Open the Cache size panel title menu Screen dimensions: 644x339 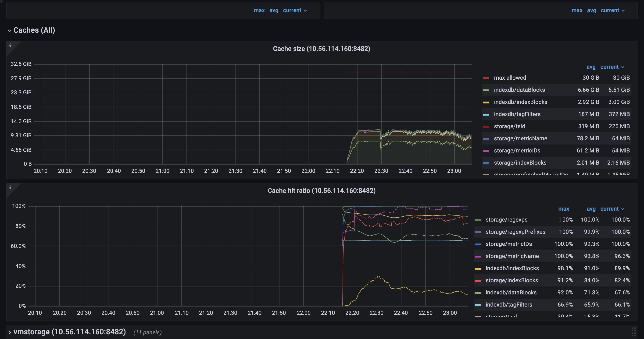coord(322,49)
